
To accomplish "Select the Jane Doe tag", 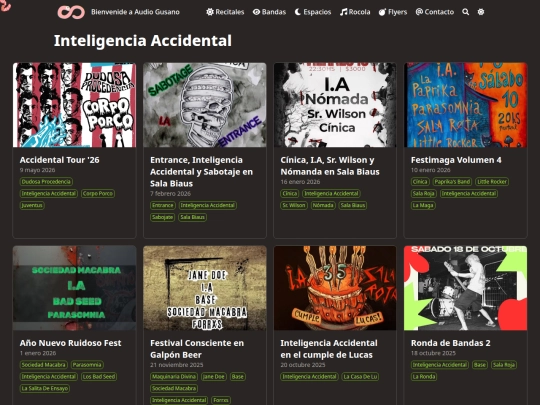I will coord(214,376).
